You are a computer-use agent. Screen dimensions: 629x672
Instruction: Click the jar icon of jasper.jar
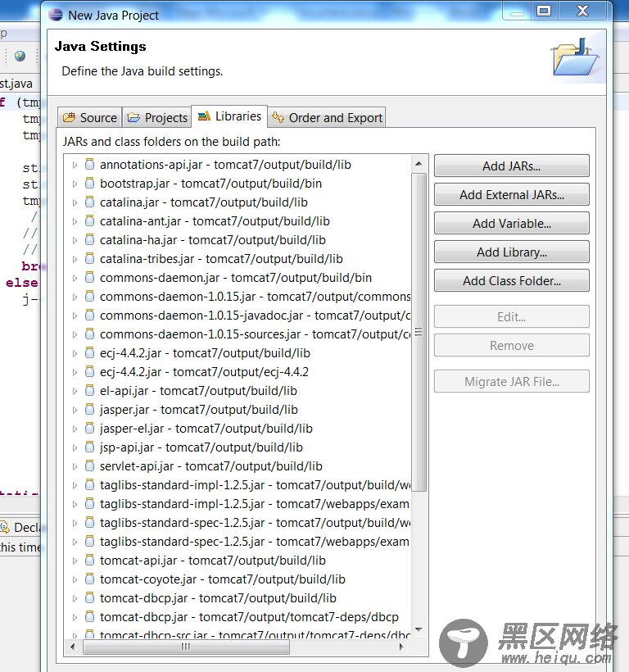[89, 409]
